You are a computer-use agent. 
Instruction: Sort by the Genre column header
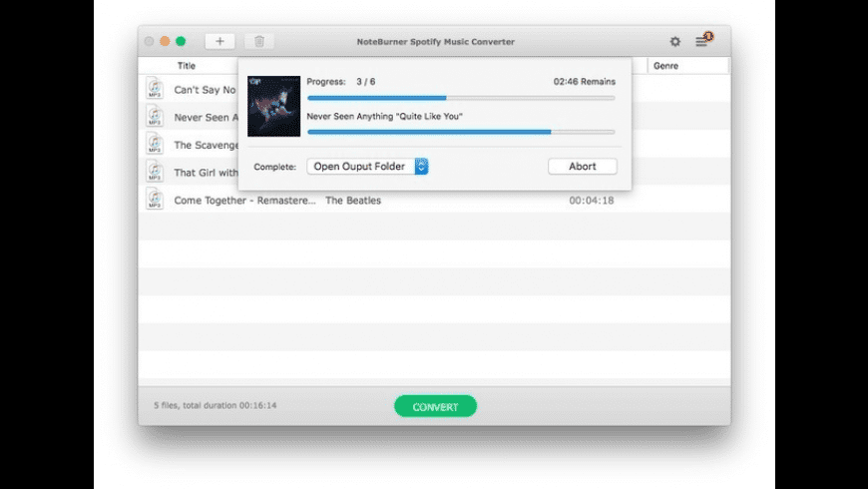[665, 66]
